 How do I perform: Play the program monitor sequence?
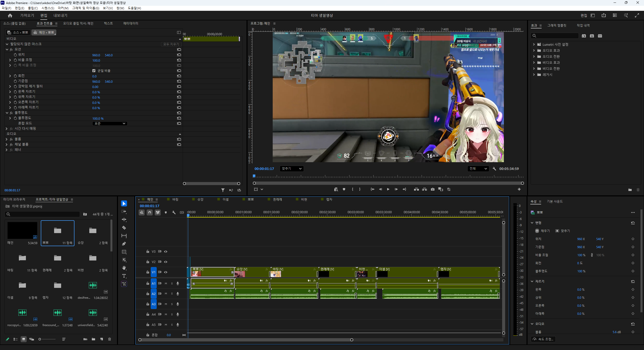[388, 189]
